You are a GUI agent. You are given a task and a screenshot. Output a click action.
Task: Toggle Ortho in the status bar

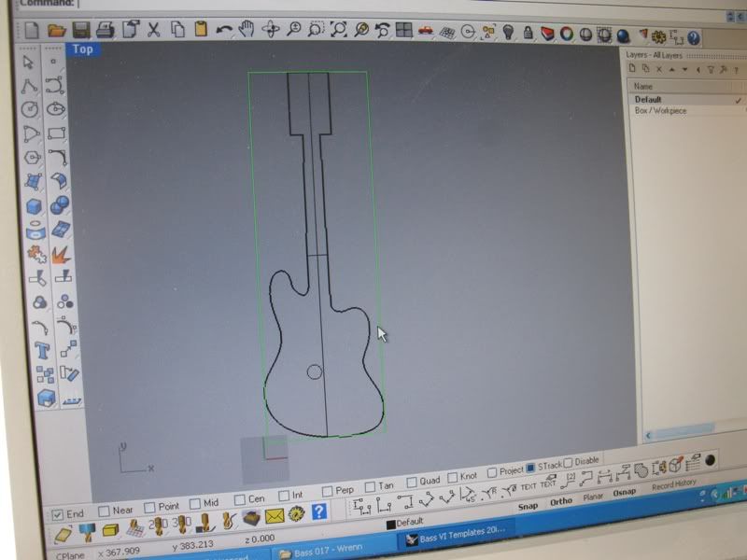pos(561,502)
